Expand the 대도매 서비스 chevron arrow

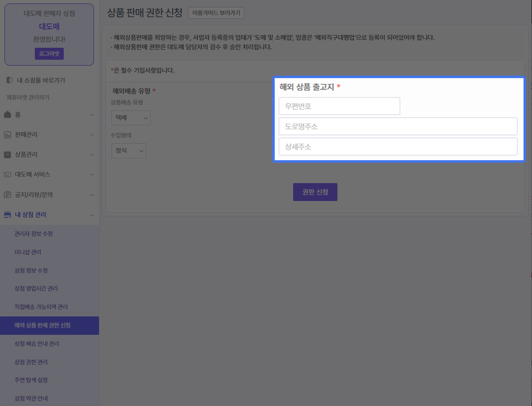tap(92, 175)
